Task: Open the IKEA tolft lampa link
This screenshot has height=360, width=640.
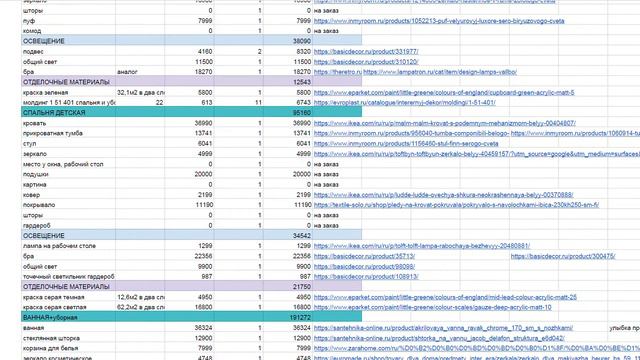Action: tap(422, 246)
